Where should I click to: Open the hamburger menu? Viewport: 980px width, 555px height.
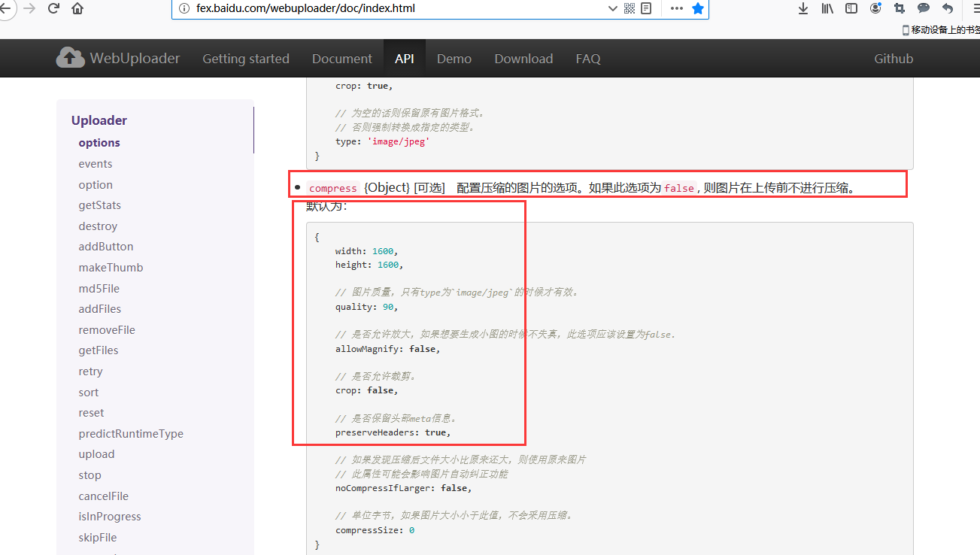pos(974,11)
